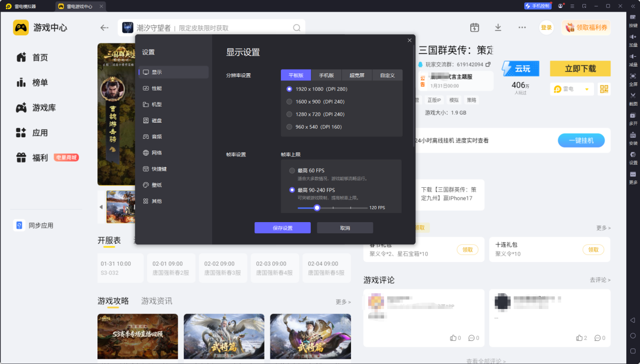Image resolution: width=640 pixels, height=364 pixels.
Task: Click the 保存设置 button
Action: pos(282,228)
